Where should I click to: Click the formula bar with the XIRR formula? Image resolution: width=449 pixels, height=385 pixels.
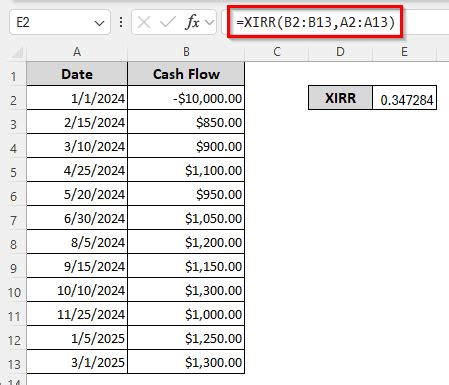coord(335,22)
